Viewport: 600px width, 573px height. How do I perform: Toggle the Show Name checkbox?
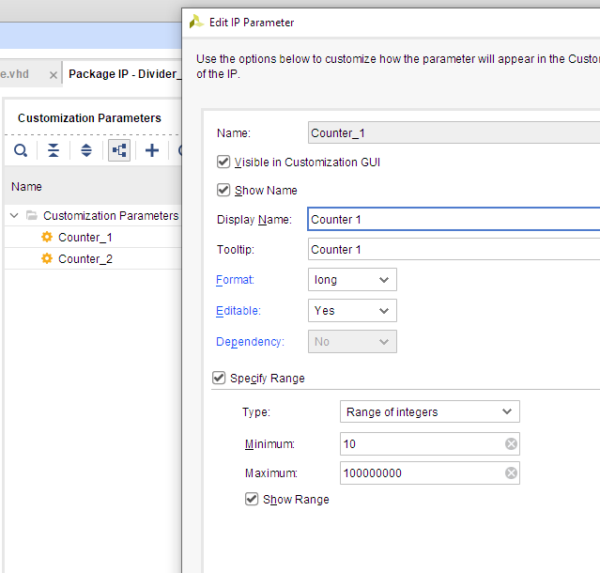[x=223, y=190]
